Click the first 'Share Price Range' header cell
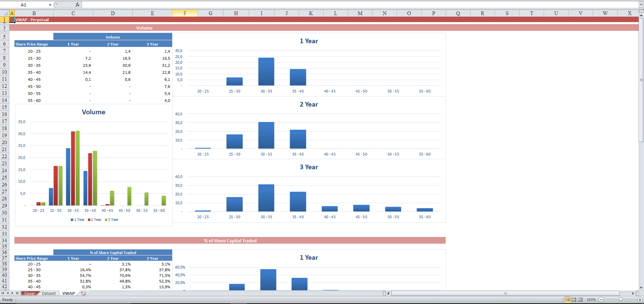The image size is (644, 304). 32,44
